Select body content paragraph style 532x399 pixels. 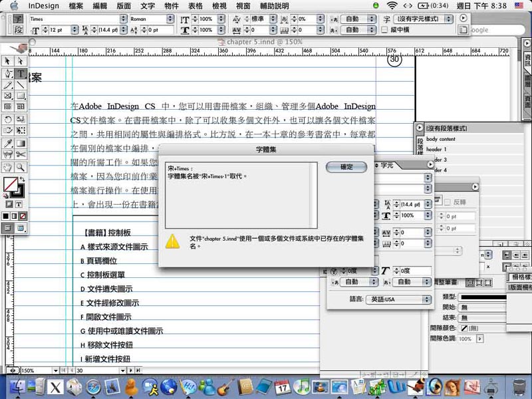click(x=441, y=139)
